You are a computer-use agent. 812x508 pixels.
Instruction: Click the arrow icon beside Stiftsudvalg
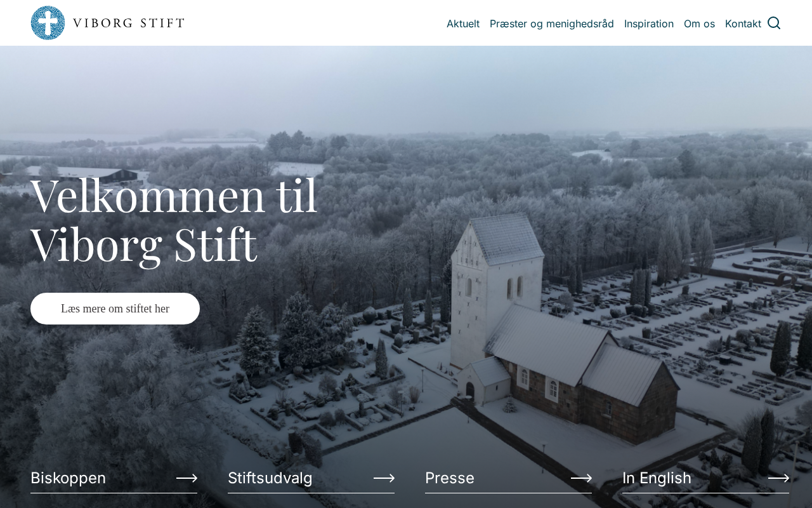[384, 478]
